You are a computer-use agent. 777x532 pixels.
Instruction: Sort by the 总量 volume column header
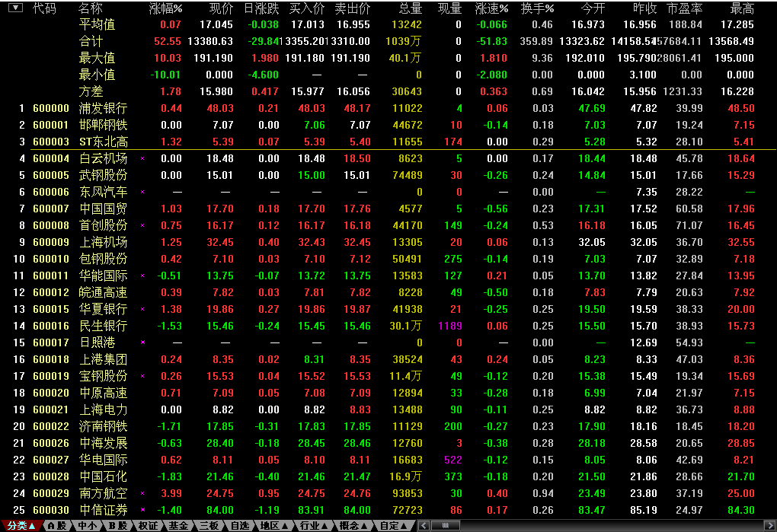pos(410,8)
